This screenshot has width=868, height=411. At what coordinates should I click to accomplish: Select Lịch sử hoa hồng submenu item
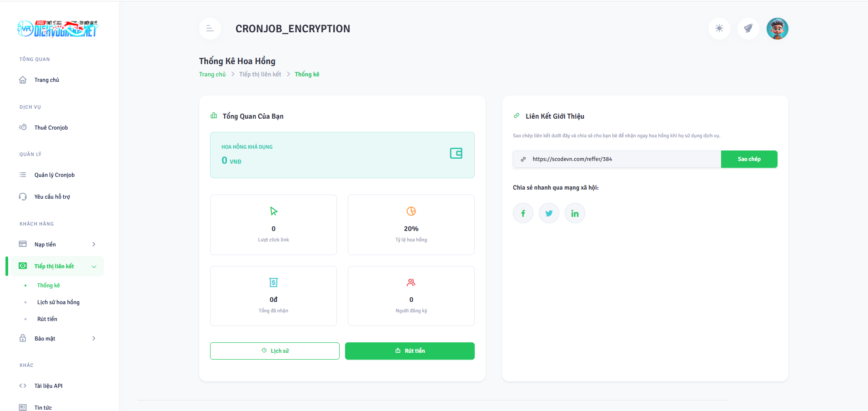coord(58,302)
